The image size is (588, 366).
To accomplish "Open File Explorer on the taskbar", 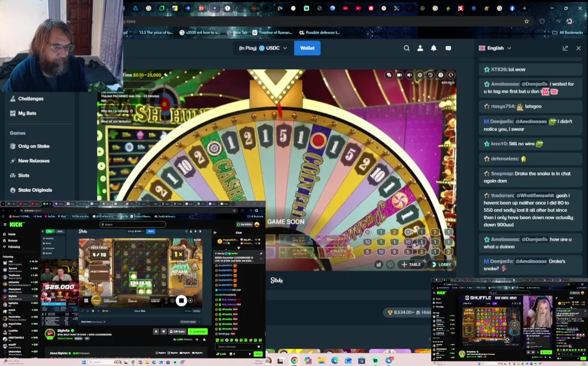I will click(321, 361).
